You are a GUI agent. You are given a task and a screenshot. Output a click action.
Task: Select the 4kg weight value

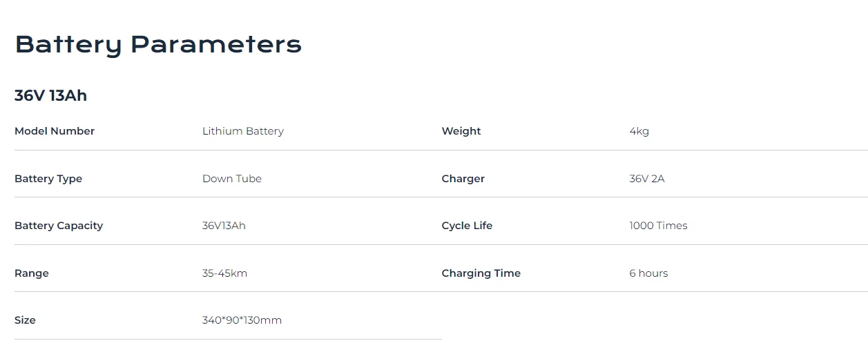tap(639, 131)
